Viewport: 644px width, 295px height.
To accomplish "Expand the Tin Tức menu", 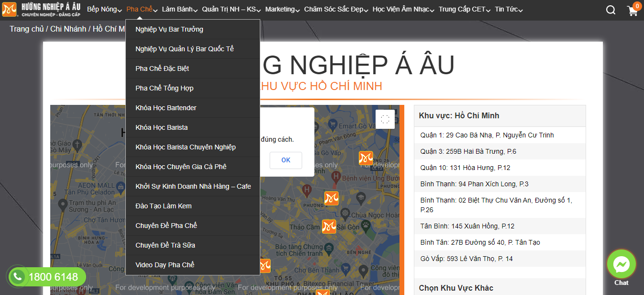I will coord(509,10).
